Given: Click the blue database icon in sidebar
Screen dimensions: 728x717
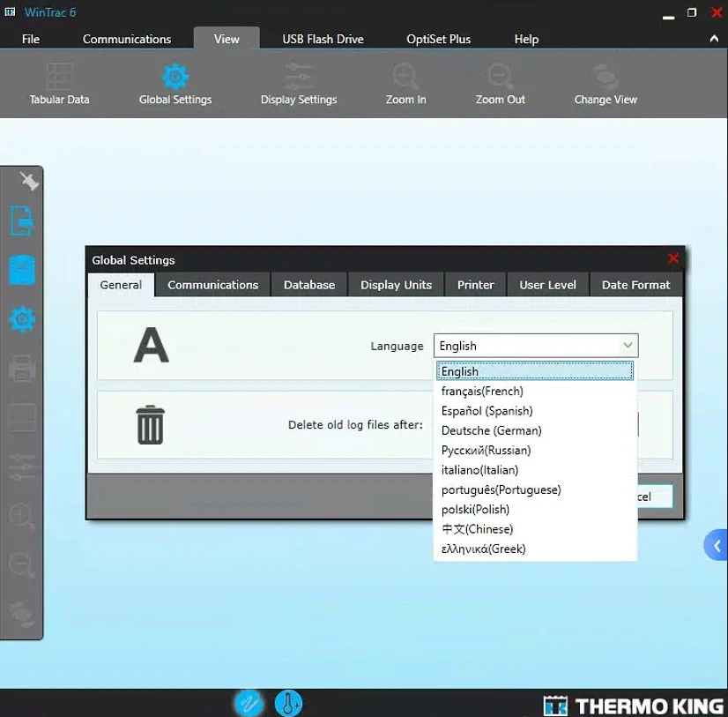Looking at the screenshot, I should coord(22,270).
